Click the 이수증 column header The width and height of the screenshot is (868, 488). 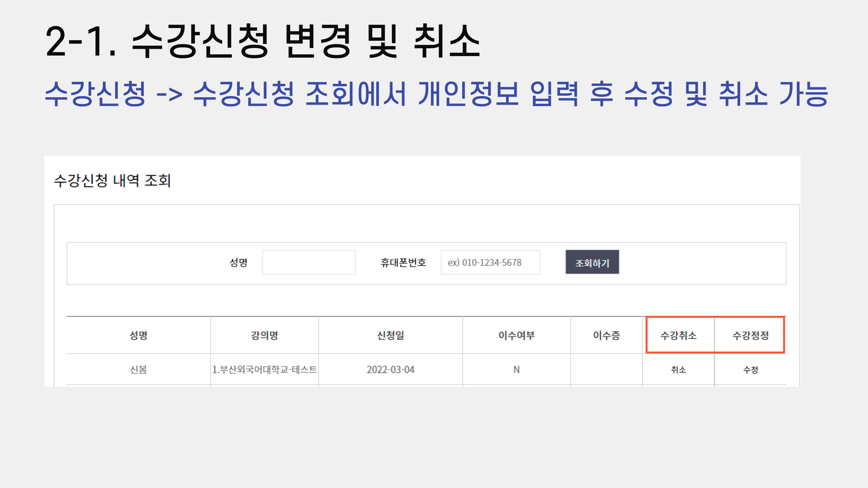point(606,335)
